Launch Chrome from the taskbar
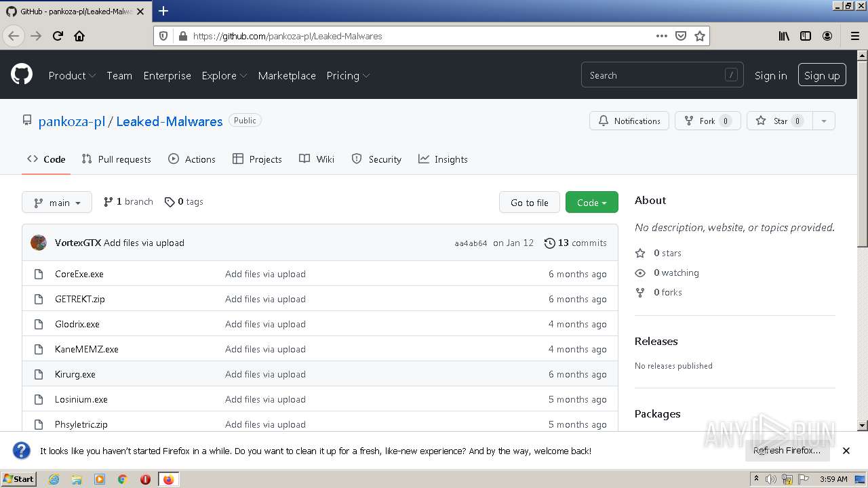 pyautogui.click(x=123, y=479)
